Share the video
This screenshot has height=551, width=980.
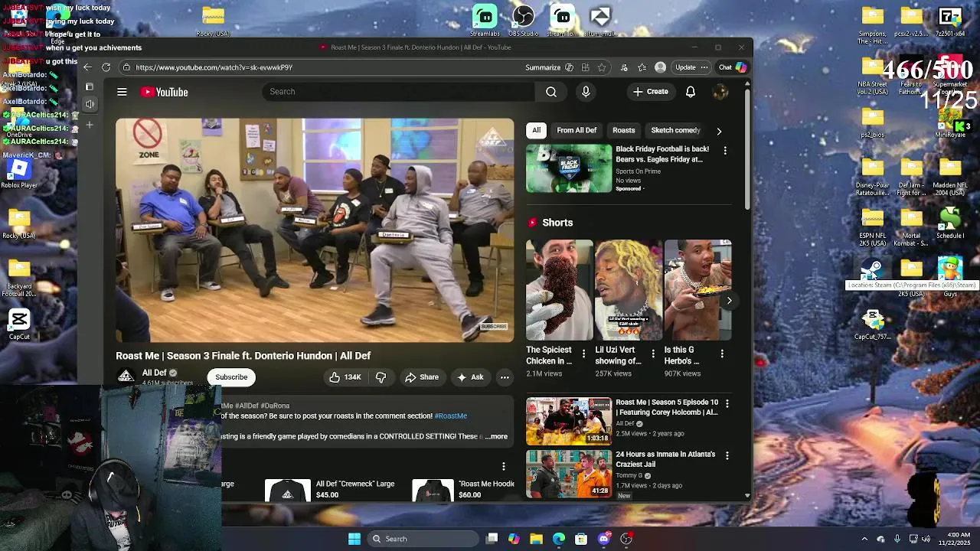tap(422, 377)
